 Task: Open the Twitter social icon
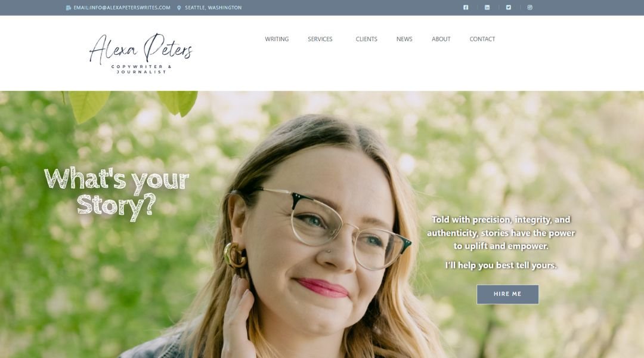tap(509, 7)
